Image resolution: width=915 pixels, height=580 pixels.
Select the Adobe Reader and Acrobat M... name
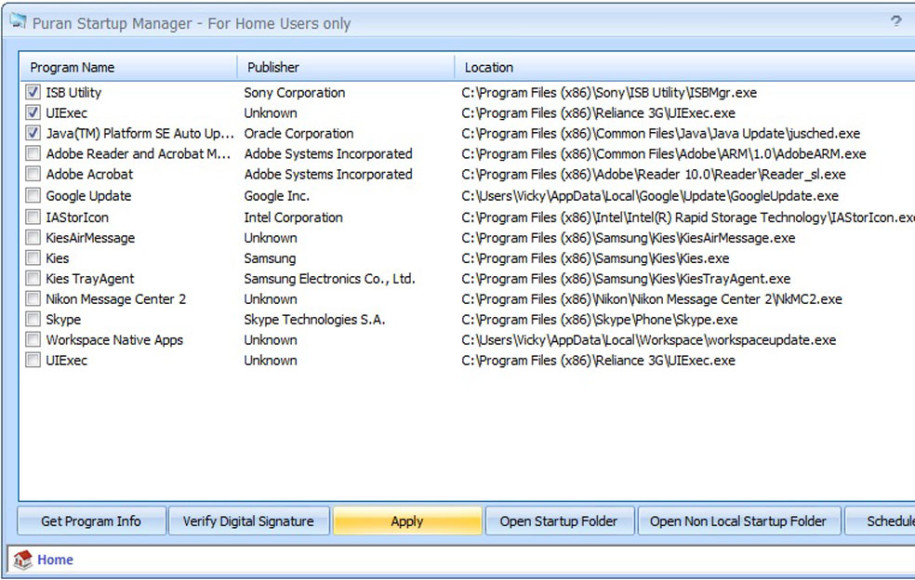tap(138, 153)
